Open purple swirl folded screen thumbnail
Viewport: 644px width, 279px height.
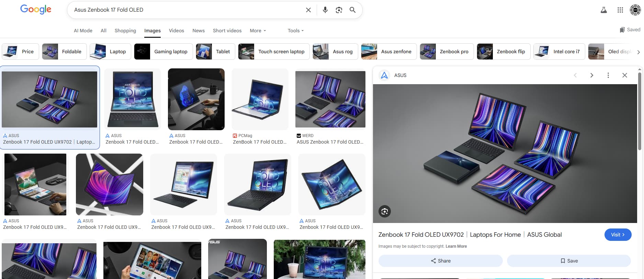pyautogui.click(x=109, y=185)
